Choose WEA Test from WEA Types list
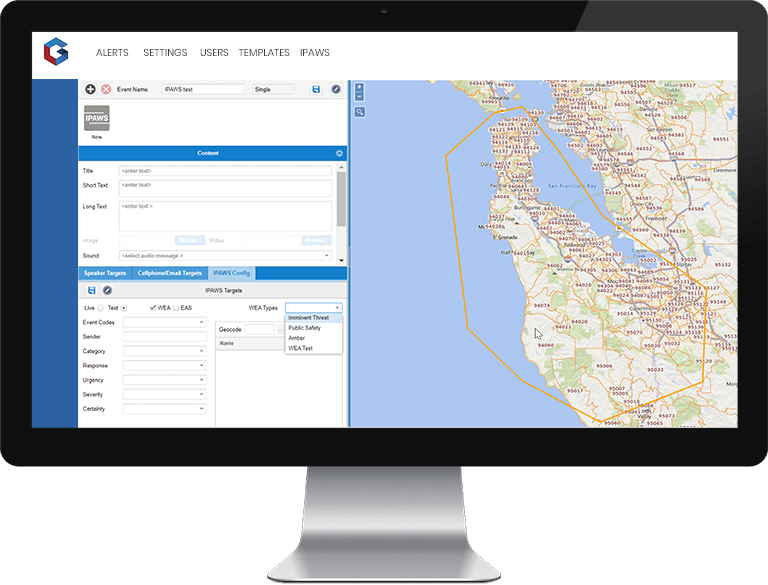768x585 pixels. [x=313, y=348]
